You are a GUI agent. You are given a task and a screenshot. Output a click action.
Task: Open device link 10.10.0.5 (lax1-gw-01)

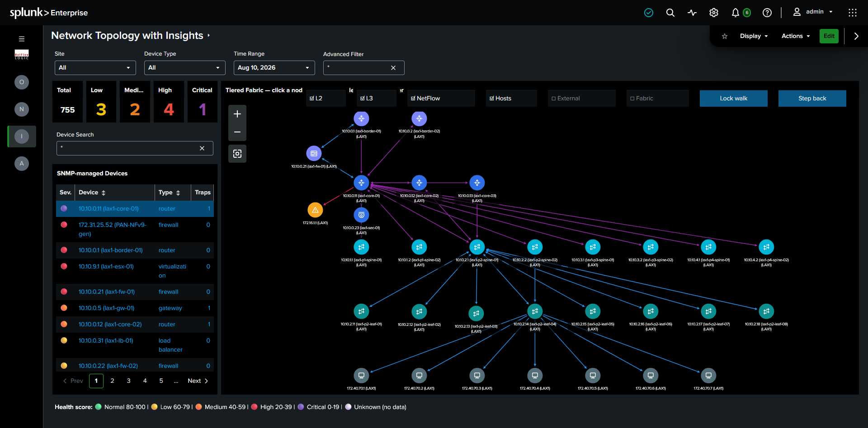pos(107,308)
